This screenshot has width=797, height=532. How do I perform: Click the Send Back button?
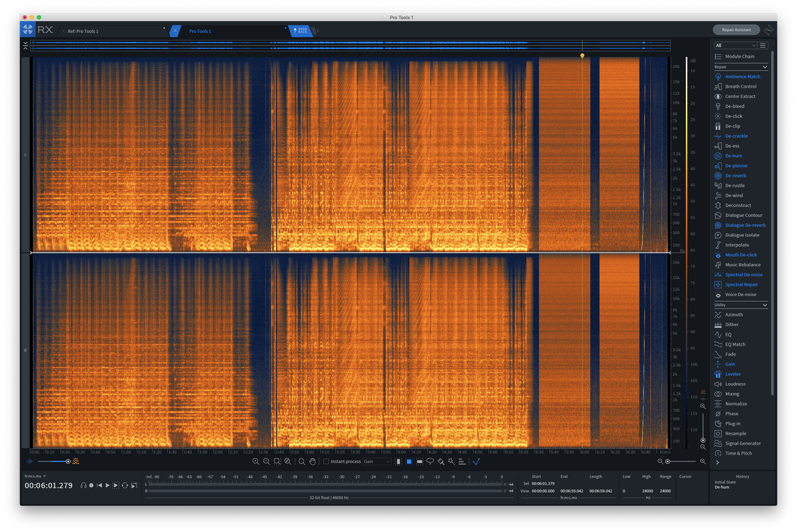300,31
